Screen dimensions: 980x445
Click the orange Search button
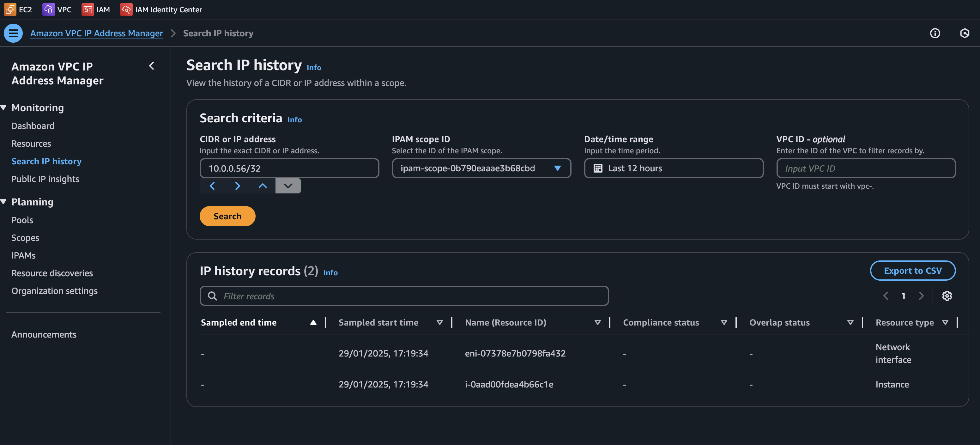pyautogui.click(x=227, y=216)
